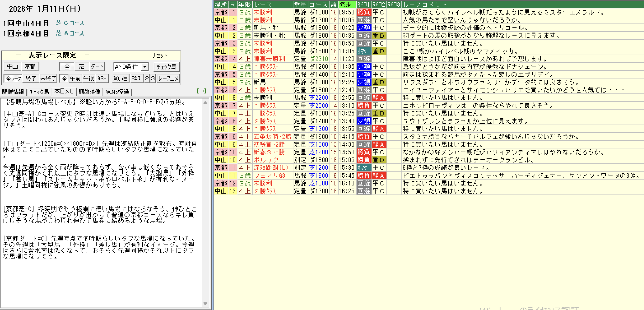Click the 少額 badge on 京都 2R
The image size is (644, 310).
pyautogui.click(x=364, y=28)
